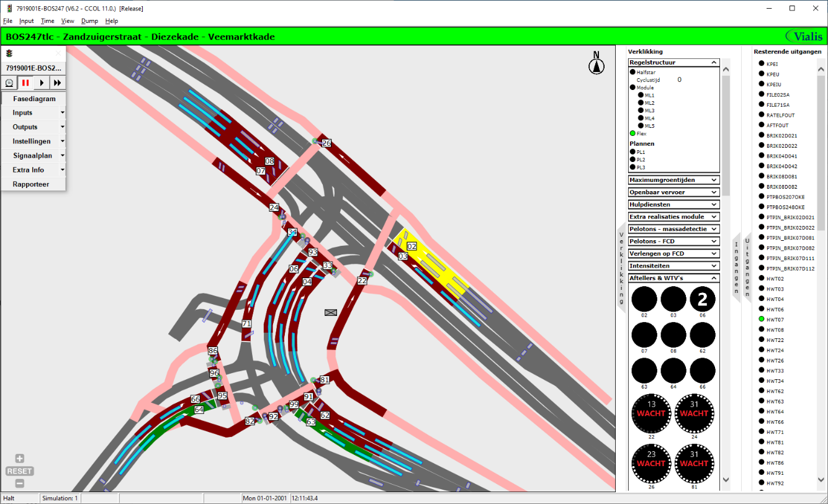Viewport: 828px width, 504px height.
Task: Click the black countdown circle for signal 02
Action: 644,300
